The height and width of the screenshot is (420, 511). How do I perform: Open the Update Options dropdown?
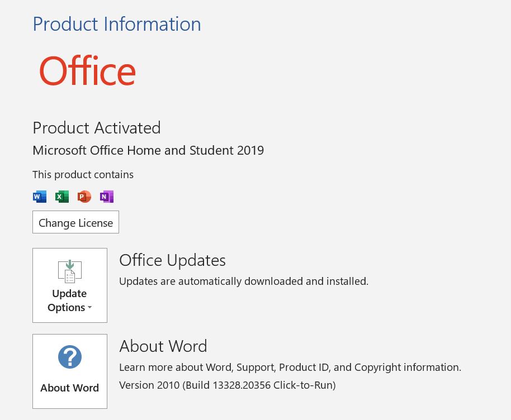70,285
